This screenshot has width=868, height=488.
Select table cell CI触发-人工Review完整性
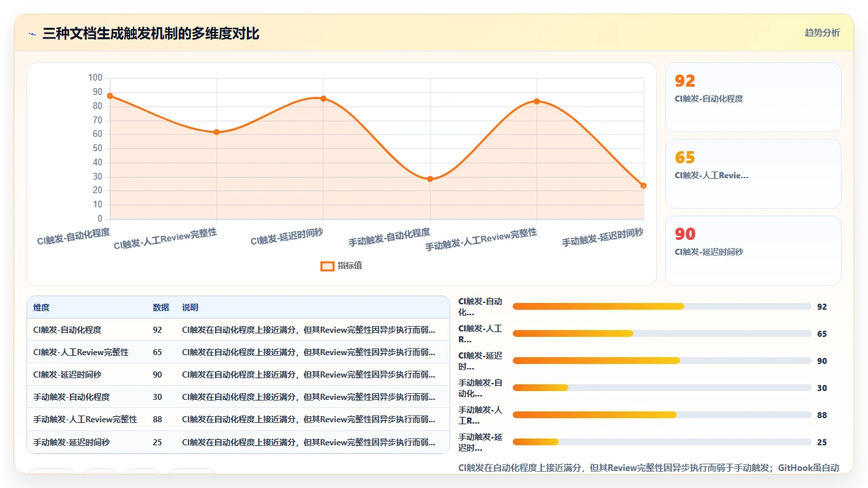pos(81,352)
